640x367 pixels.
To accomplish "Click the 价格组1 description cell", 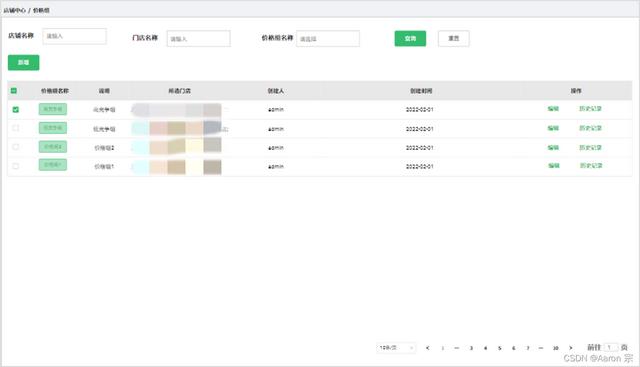I will (x=104, y=167).
